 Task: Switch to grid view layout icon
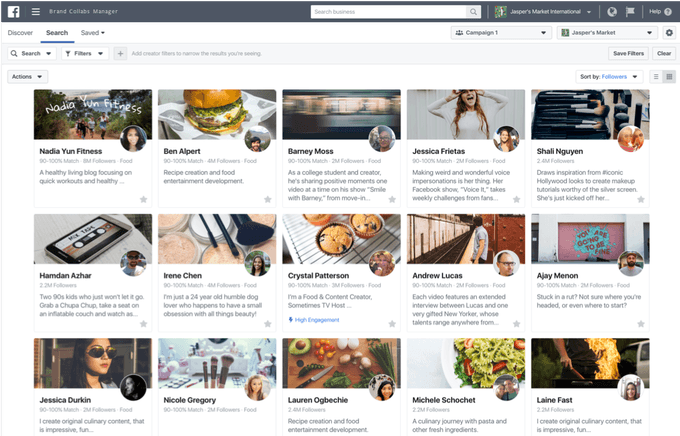point(669,77)
